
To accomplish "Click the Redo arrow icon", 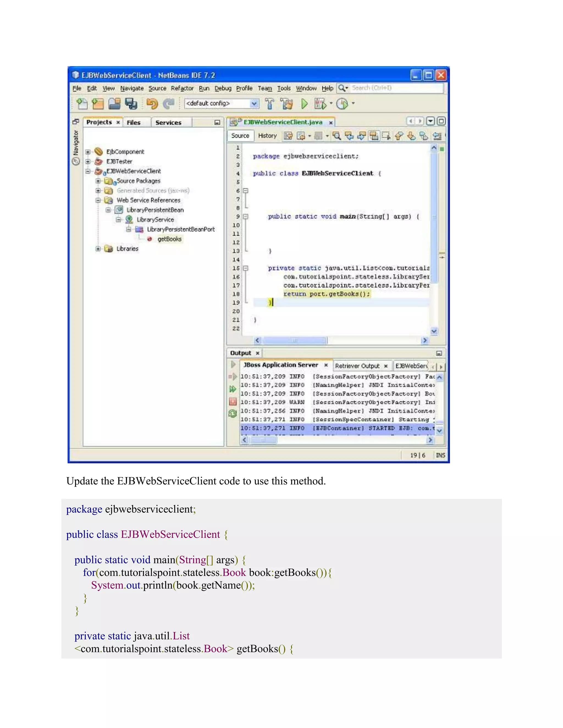I will (x=169, y=104).
